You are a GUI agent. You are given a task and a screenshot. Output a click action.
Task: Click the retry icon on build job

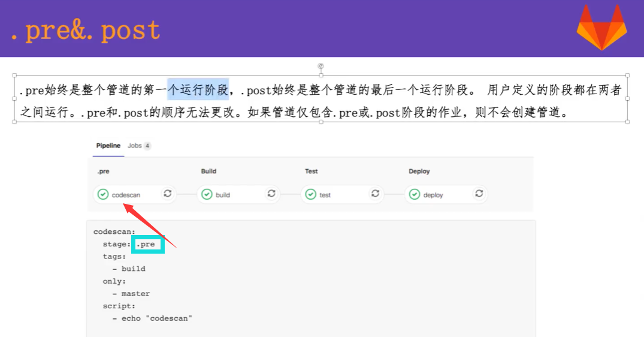pyautogui.click(x=271, y=193)
